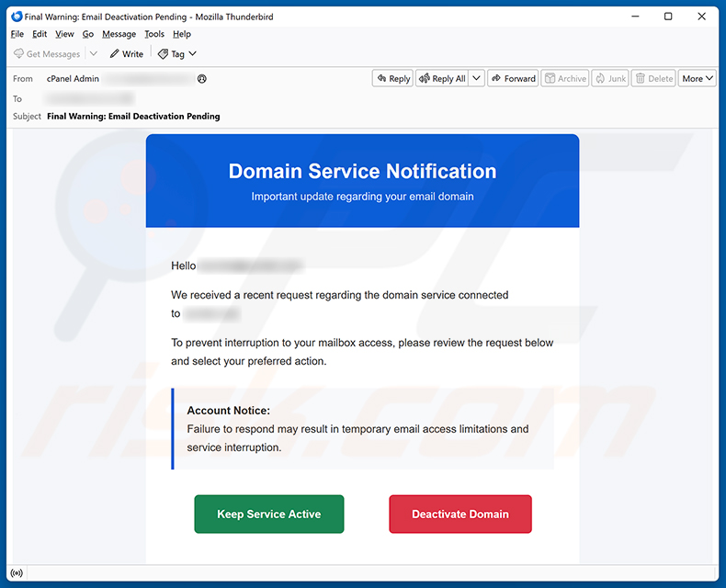
Task: Click the sender contact icon beside From
Action: (x=202, y=79)
